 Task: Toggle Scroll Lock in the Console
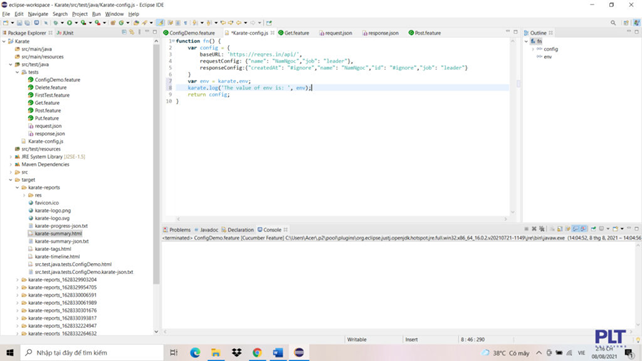(560, 229)
